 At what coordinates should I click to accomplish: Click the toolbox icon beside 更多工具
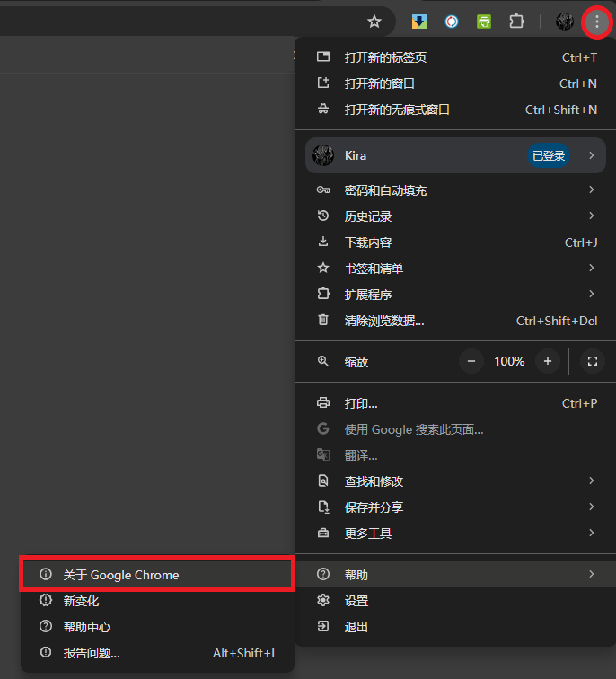tap(323, 533)
